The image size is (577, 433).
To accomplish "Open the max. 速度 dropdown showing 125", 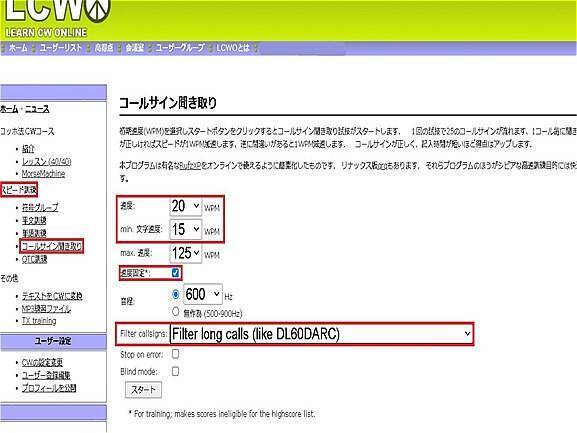I will [x=185, y=253].
